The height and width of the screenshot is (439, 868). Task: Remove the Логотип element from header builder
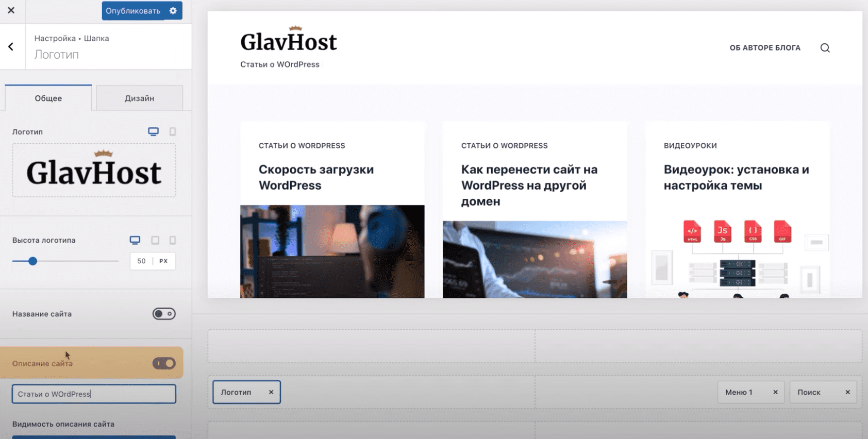coord(271,392)
